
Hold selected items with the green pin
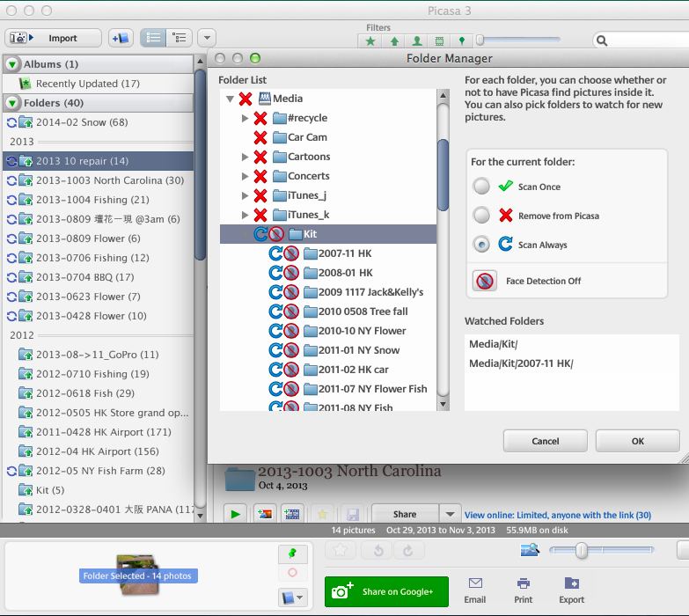(293, 554)
